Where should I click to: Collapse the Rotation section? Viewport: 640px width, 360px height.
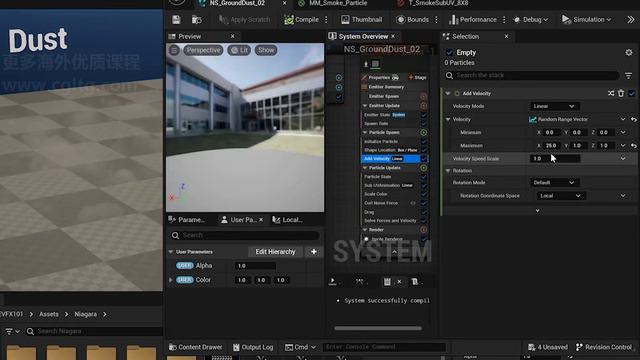[x=448, y=171]
